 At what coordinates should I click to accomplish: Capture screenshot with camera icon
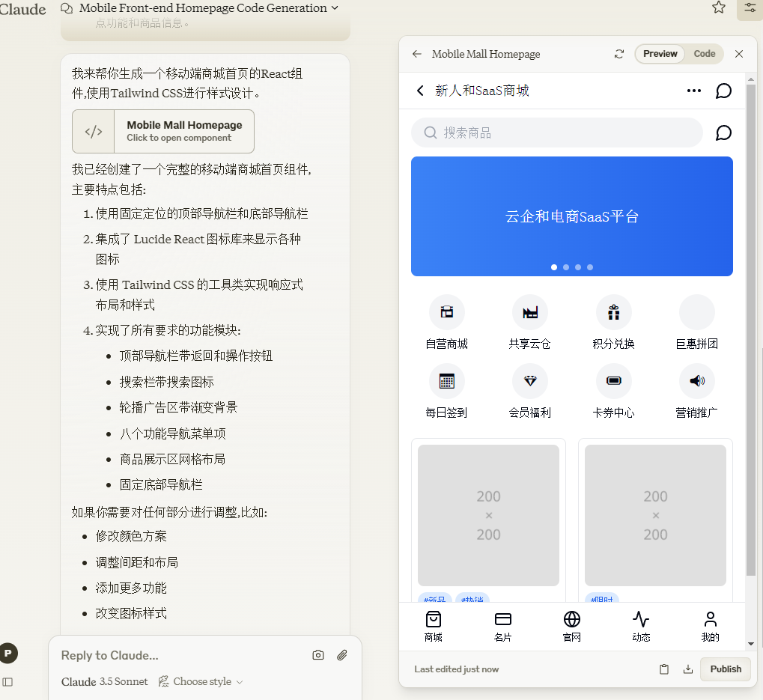pyautogui.click(x=317, y=655)
